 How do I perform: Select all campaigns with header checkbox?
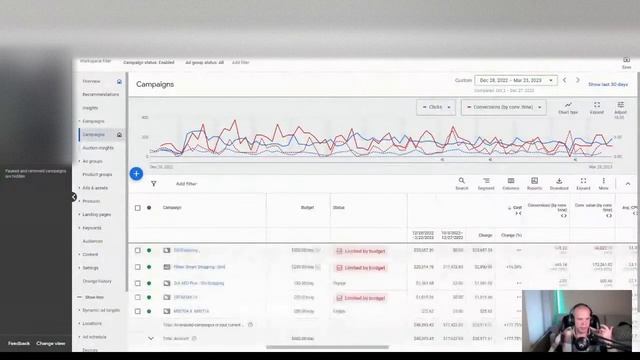coord(138,208)
